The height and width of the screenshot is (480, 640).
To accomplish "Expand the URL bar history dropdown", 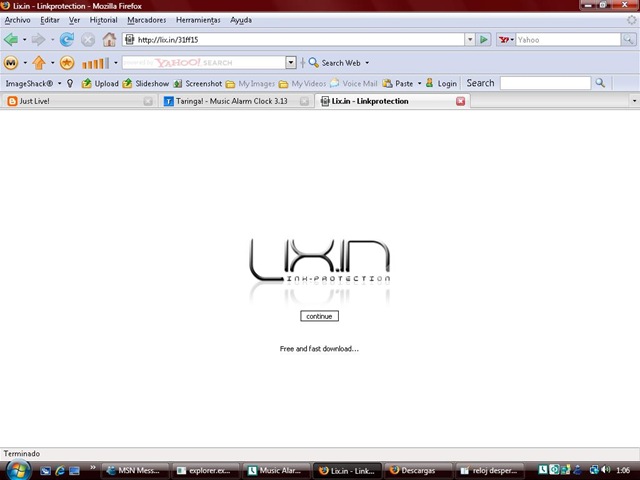I will coord(470,40).
